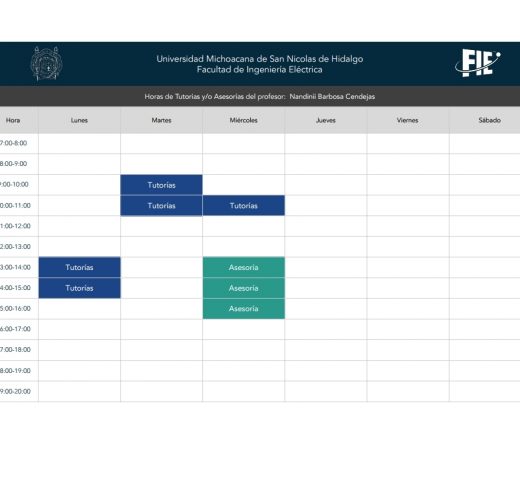The height and width of the screenshot is (480, 520).
Task: Click the Hora column header
Action: coord(13,120)
